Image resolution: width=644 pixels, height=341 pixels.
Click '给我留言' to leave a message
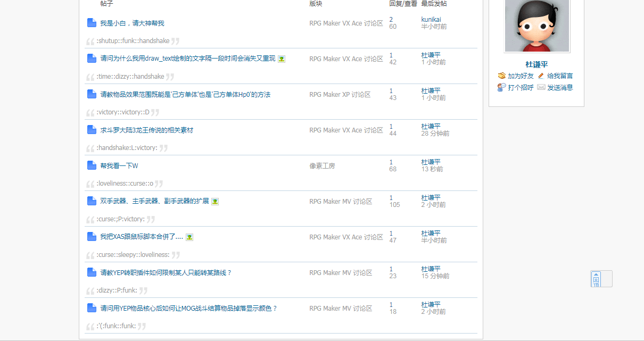tap(560, 76)
